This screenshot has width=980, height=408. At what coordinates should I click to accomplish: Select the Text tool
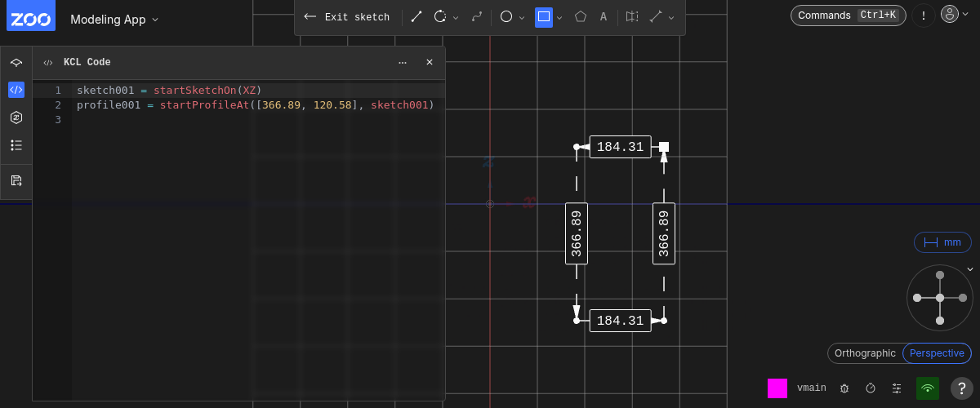point(604,16)
